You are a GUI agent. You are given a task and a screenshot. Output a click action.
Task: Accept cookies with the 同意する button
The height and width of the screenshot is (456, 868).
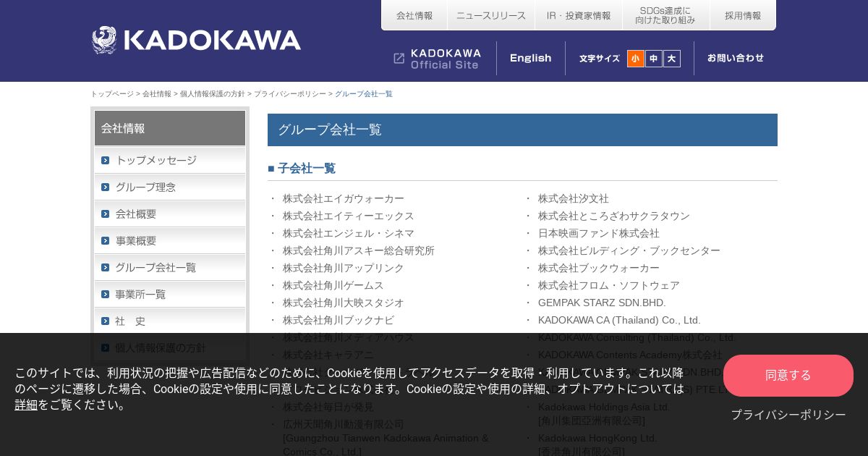pos(788,376)
